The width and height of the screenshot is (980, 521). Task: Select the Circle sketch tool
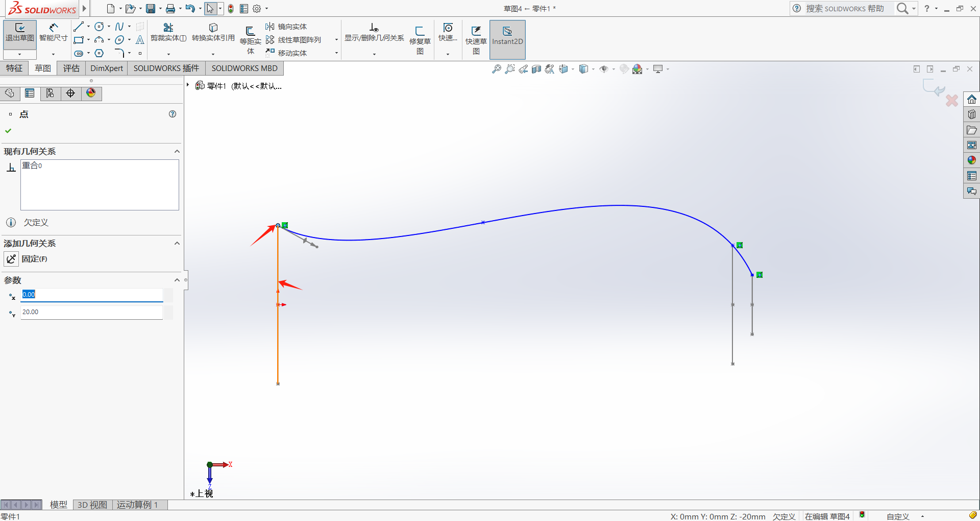click(x=100, y=27)
